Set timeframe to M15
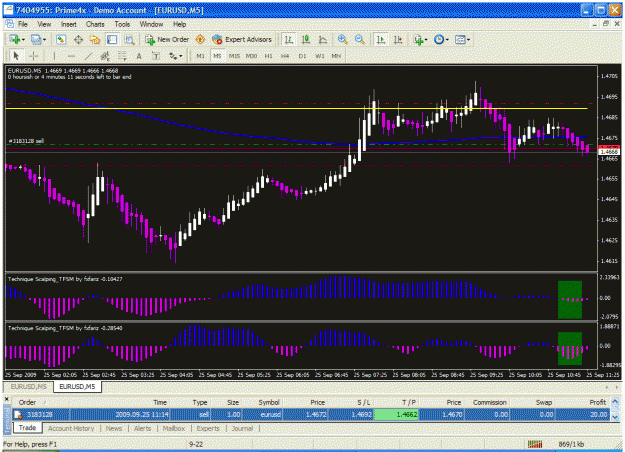The image size is (625, 452). [x=234, y=56]
